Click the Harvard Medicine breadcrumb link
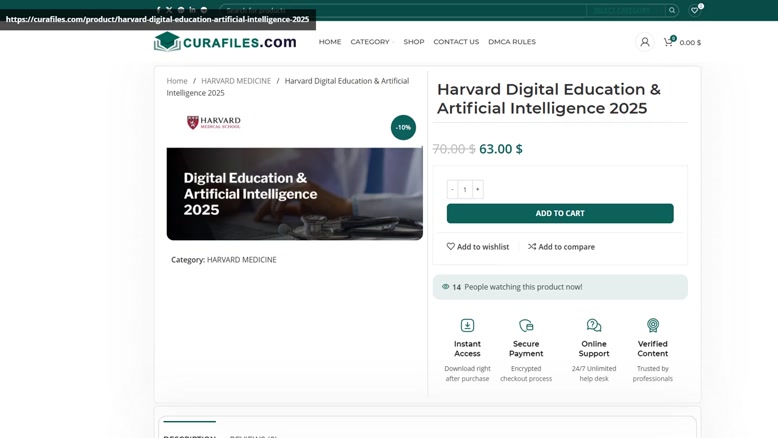This screenshot has height=438, width=778. 236,81
